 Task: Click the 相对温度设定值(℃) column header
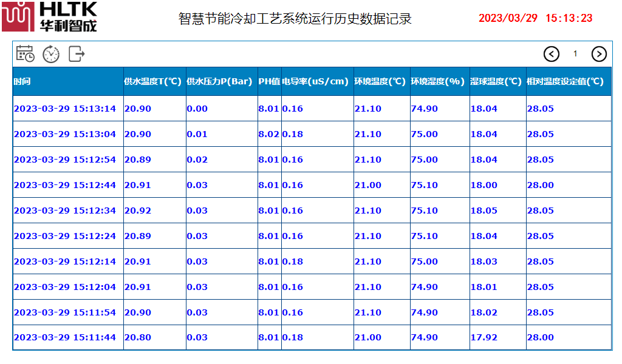pos(565,81)
